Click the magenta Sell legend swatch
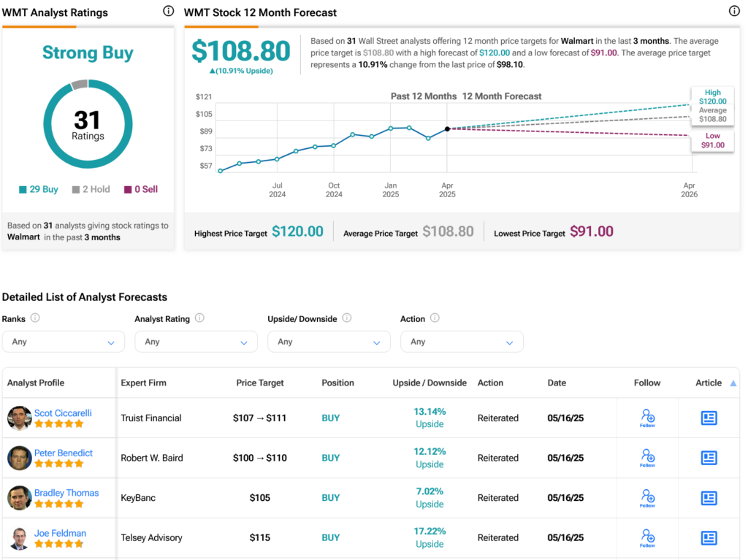 pos(127,190)
